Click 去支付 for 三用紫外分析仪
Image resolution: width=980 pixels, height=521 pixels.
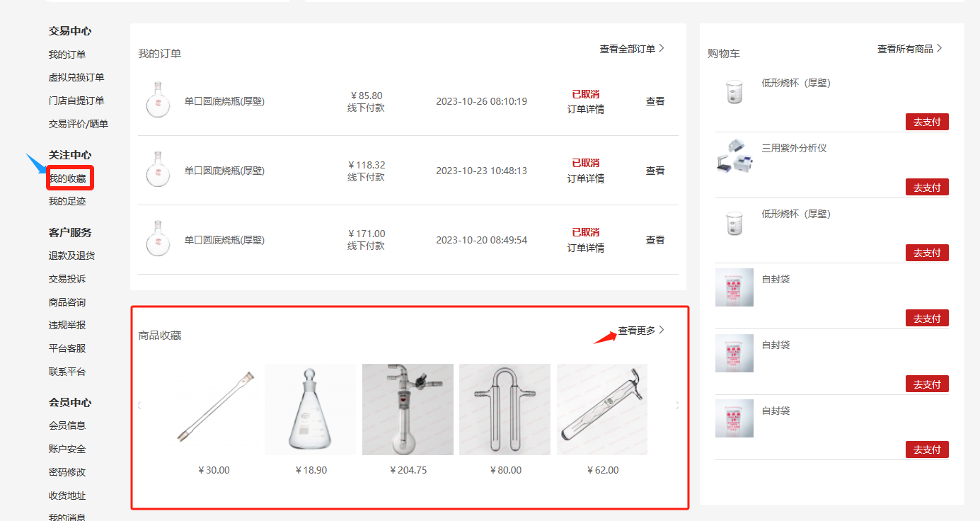[x=927, y=188]
